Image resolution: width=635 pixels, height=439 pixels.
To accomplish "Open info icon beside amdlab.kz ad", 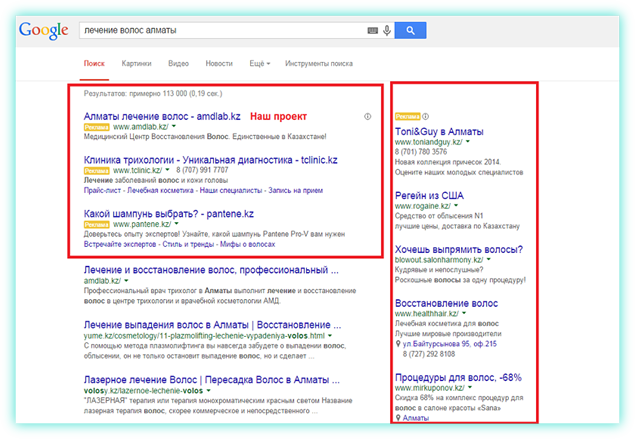I will point(367,117).
